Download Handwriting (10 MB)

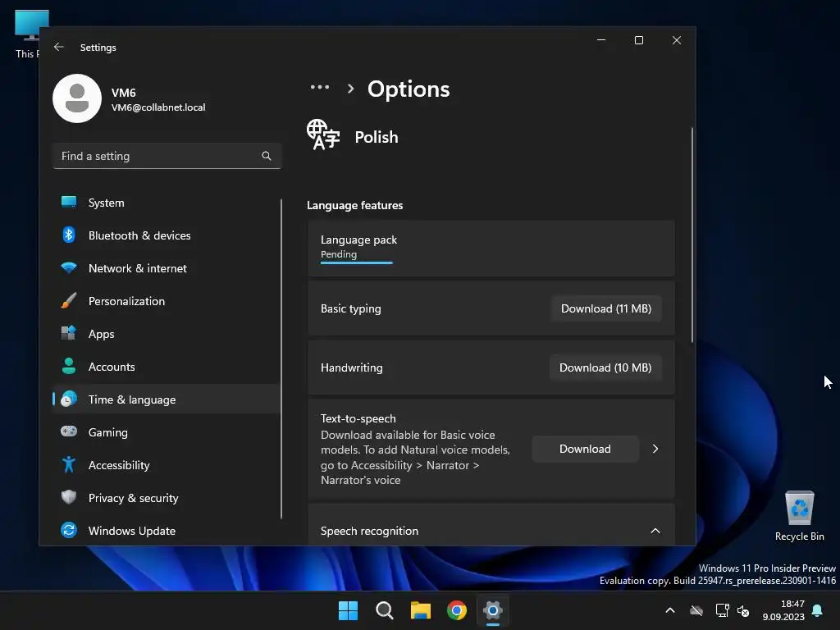coord(605,367)
